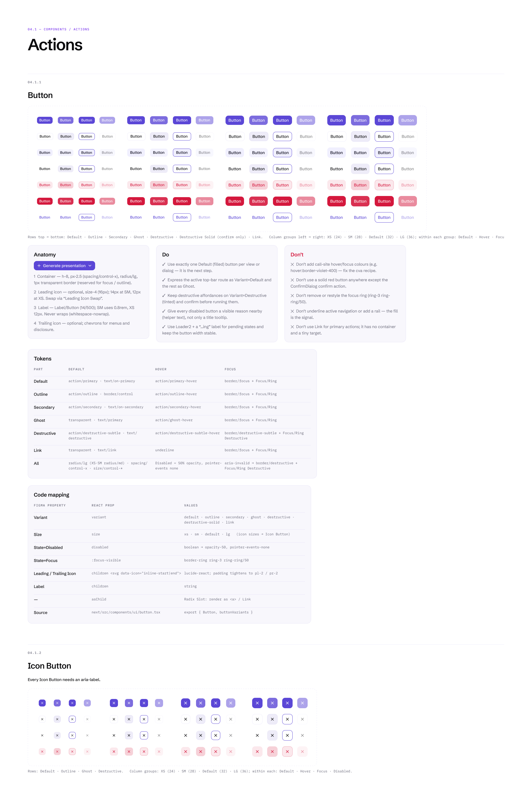
Task: Click "Every Icon Button needs an aria-label." note
Action: (x=64, y=680)
